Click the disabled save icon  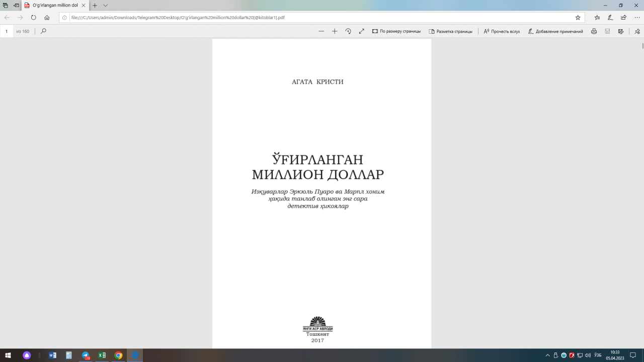(x=607, y=31)
